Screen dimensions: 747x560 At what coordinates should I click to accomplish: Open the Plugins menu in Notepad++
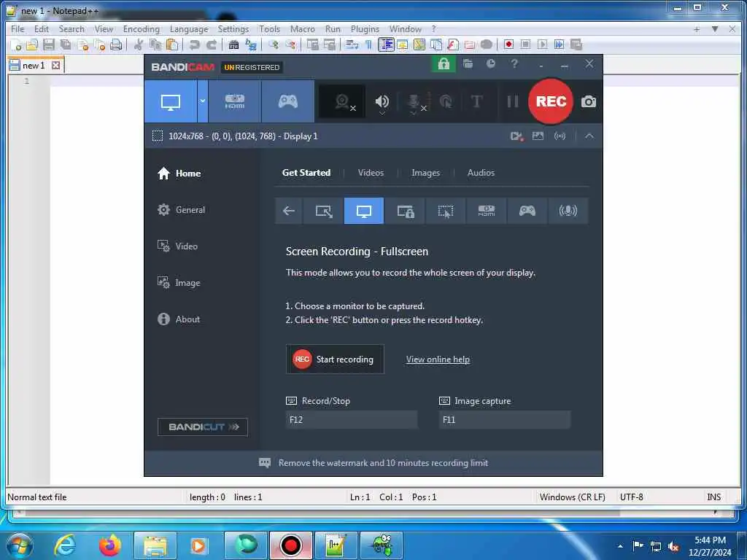(x=365, y=29)
